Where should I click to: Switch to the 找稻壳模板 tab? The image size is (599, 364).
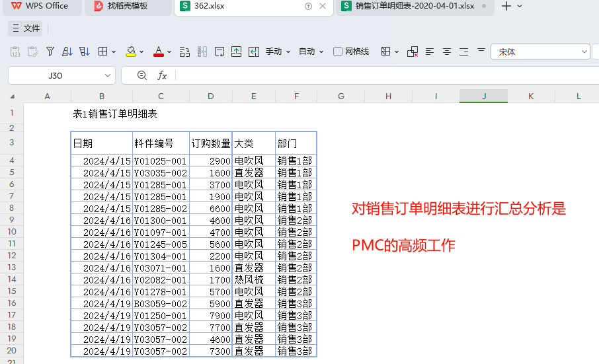128,6
